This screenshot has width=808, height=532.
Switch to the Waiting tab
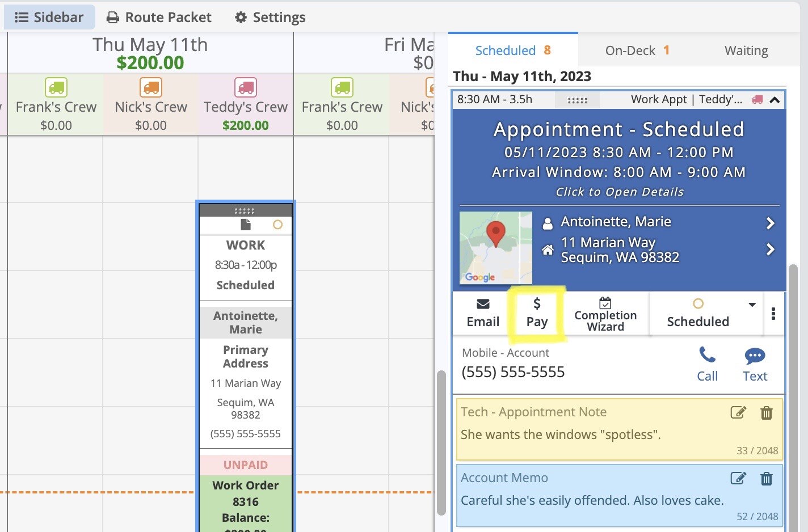click(746, 50)
